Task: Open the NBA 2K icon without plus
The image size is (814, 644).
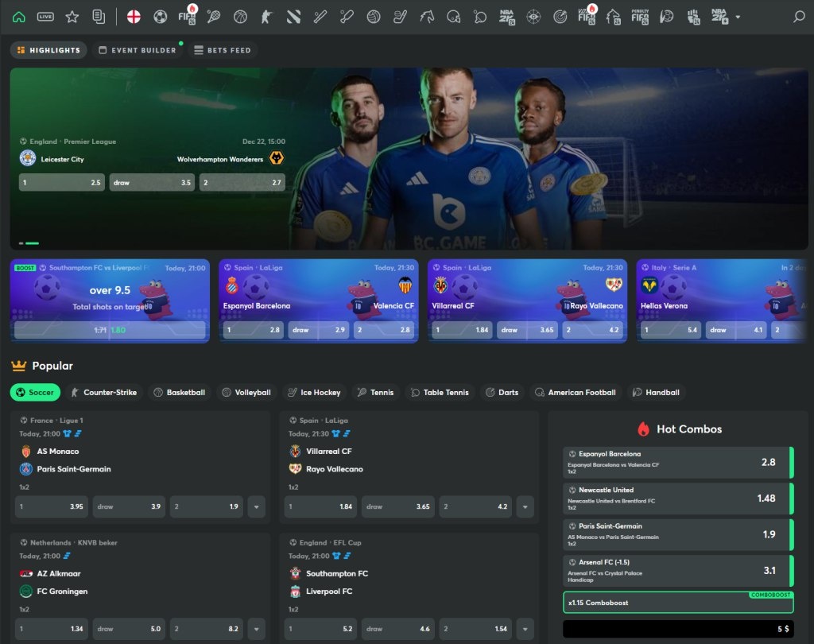Action: click(506, 17)
